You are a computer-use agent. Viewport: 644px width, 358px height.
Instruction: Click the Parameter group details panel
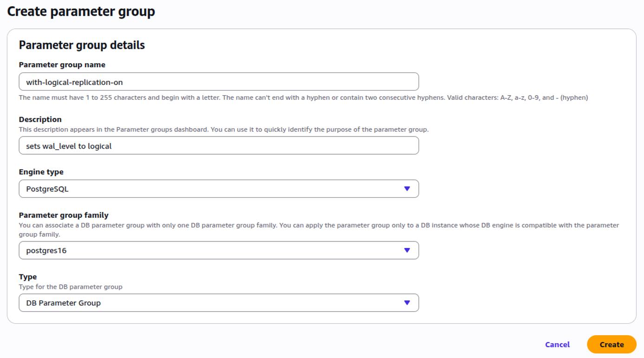(x=81, y=45)
